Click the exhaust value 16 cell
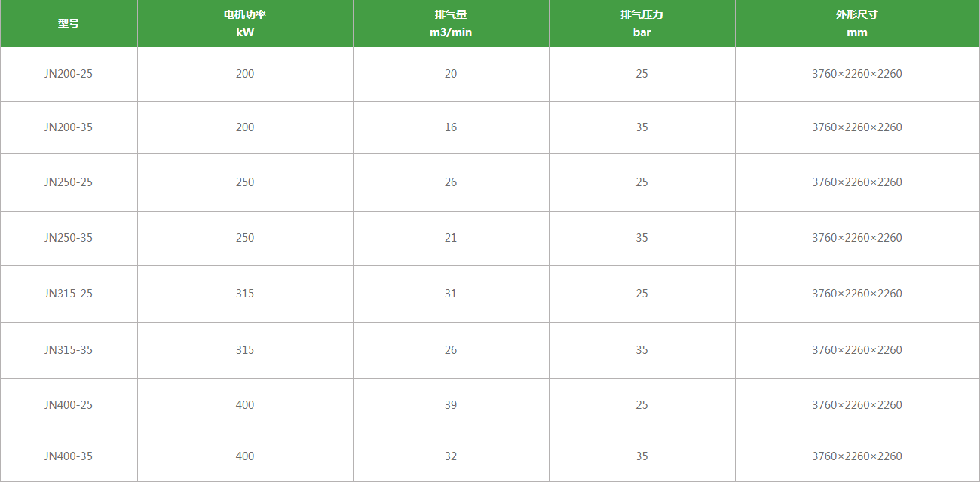The image size is (980, 482). [451, 127]
